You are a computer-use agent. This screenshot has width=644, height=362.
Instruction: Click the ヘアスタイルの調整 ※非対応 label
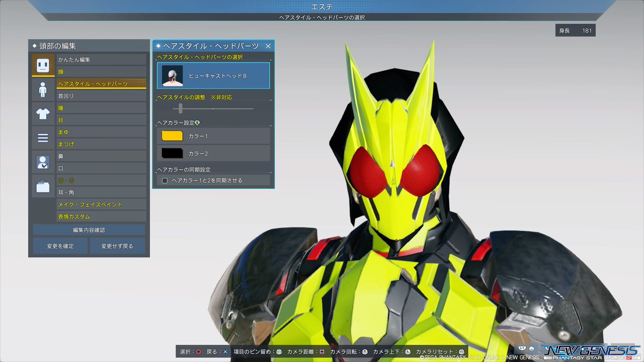pos(194,98)
